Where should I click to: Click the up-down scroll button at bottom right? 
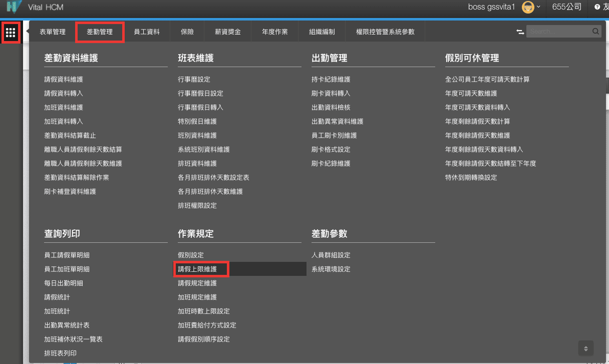point(585,348)
